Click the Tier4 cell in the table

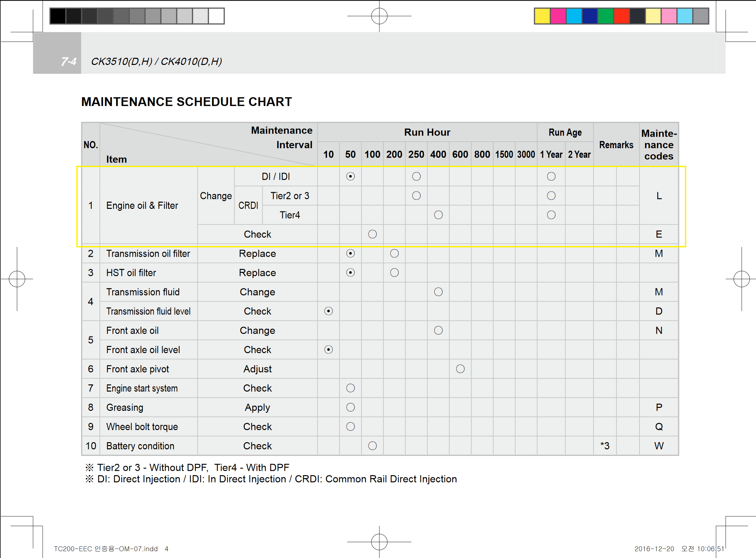coord(290,215)
